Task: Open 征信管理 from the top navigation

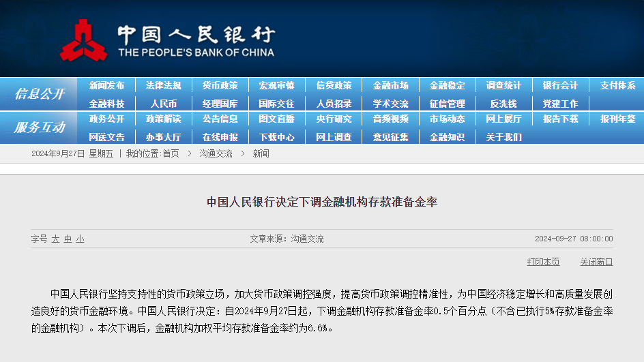Action: pos(447,104)
